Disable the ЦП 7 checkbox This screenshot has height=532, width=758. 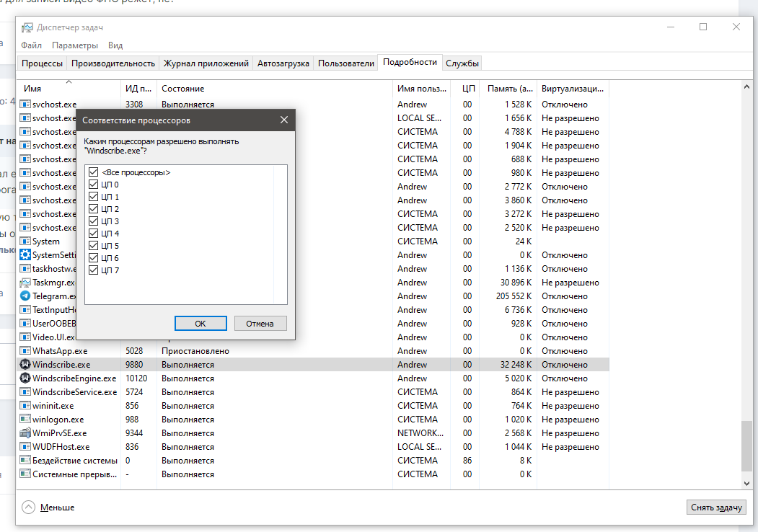tap(92, 270)
